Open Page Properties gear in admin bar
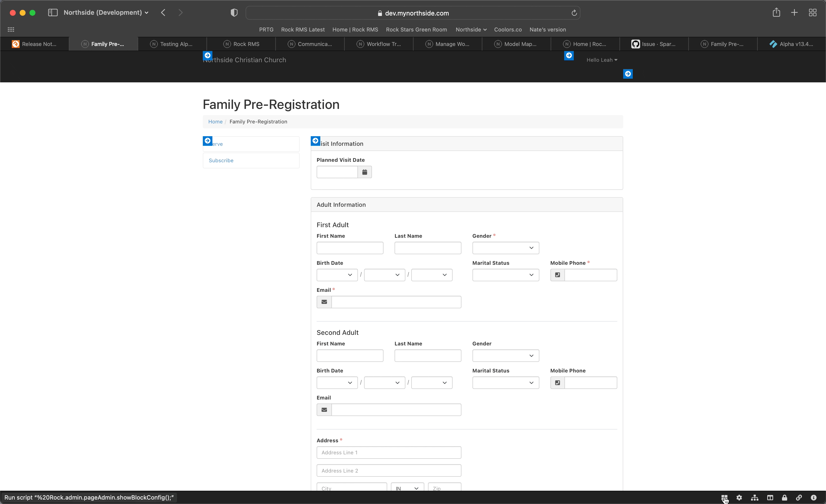The width and height of the screenshot is (826, 504). coord(739,498)
